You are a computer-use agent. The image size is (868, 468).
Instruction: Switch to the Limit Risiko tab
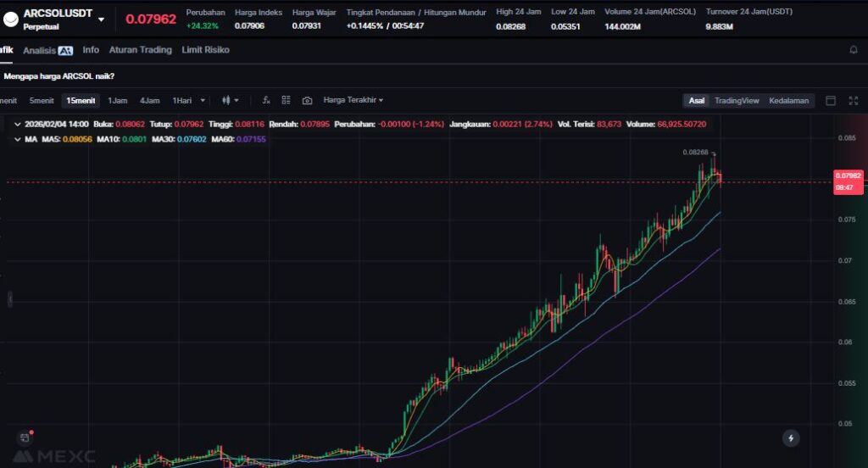(x=205, y=50)
